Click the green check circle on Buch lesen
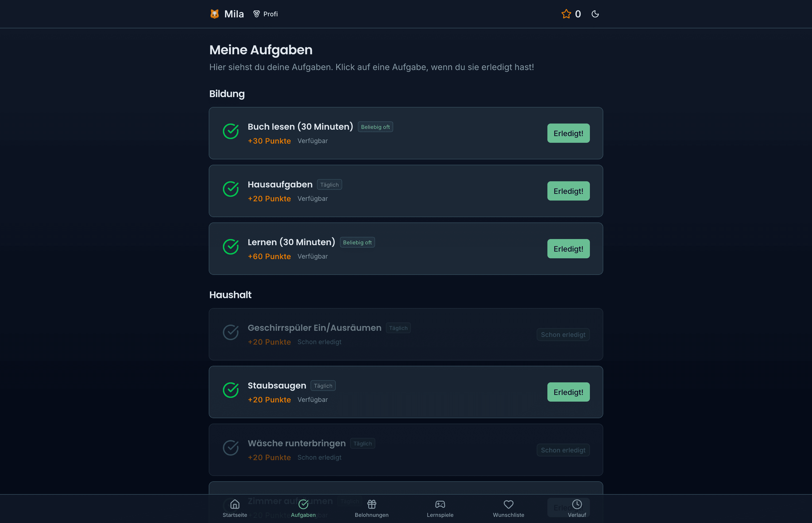Screen dimensions: 812x523 (x=231, y=132)
